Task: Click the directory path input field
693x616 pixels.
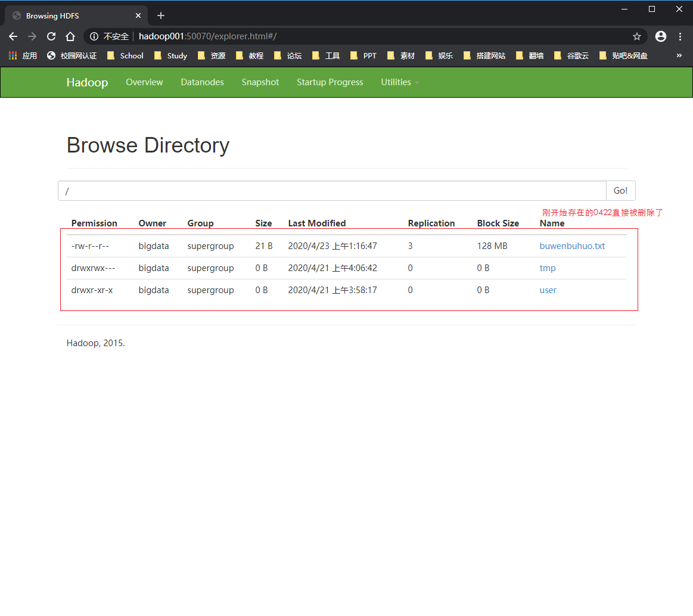Action: click(x=332, y=191)
